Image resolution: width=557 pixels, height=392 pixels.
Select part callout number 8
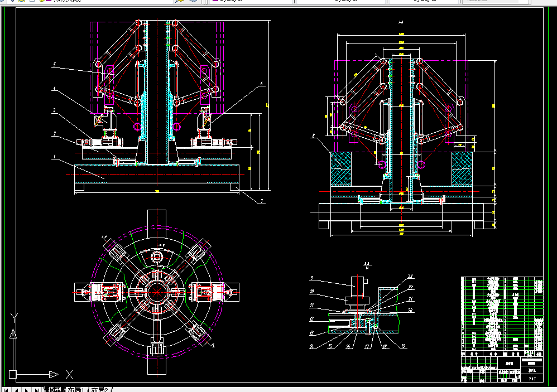tap(313, 136)
